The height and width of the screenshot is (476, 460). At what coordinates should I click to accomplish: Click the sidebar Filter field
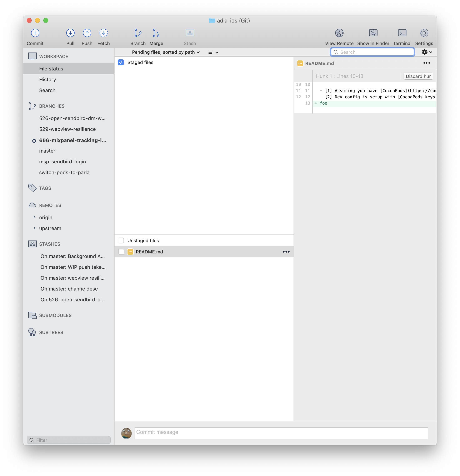69,440
